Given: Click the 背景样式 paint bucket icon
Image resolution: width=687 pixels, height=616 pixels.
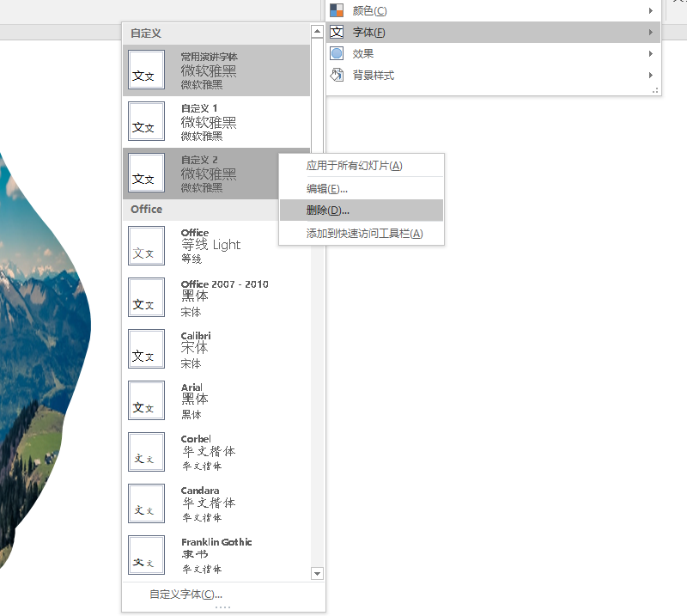Looking at the screenshot, I should pos(337,75).
